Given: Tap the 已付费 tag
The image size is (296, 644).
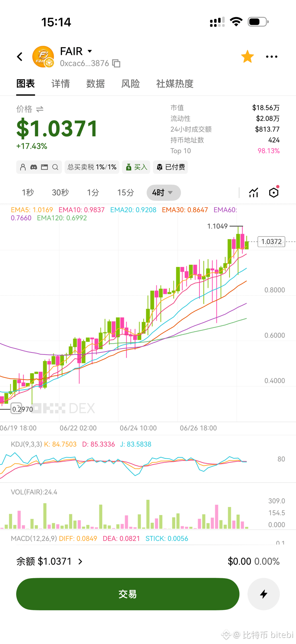Looking at the screenshot, I should click(x=171, y=167).
